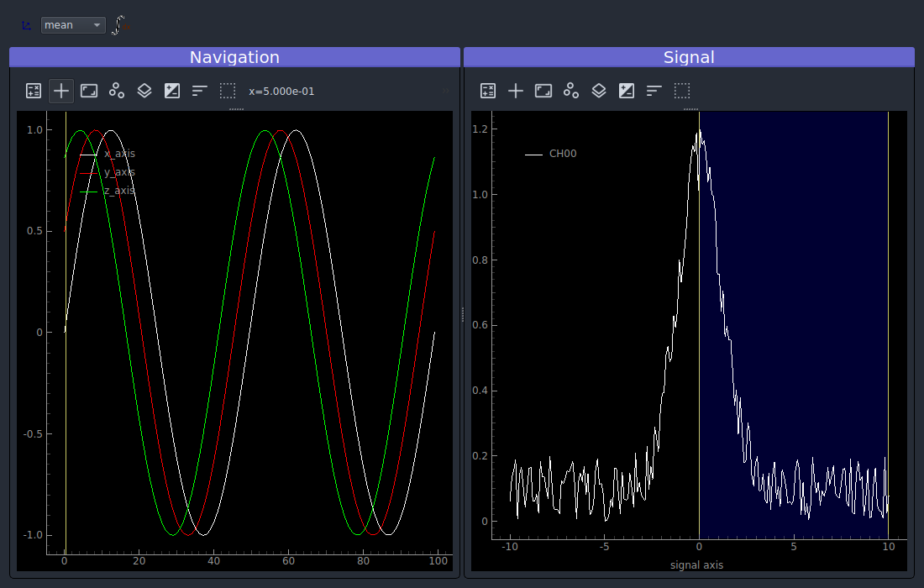
Task: Click the 'signal axis' label below the plot
Action: [696, 565]
